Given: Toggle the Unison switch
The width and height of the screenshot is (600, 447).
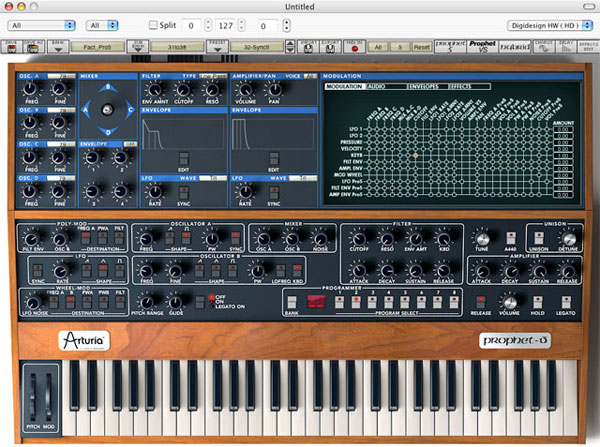Looking at the screenshot, I should [x=538, y=238].
